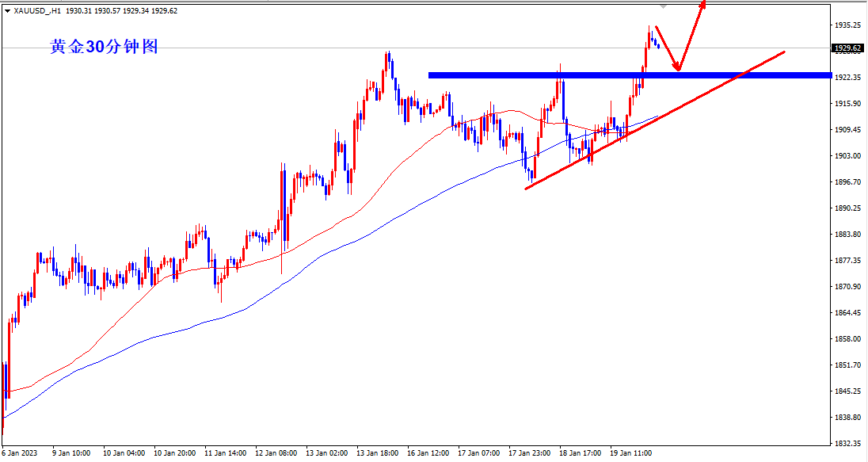Click the black current price tag 1929.62
The height and width of the screenshot is (462, 868).
(847, 48)
